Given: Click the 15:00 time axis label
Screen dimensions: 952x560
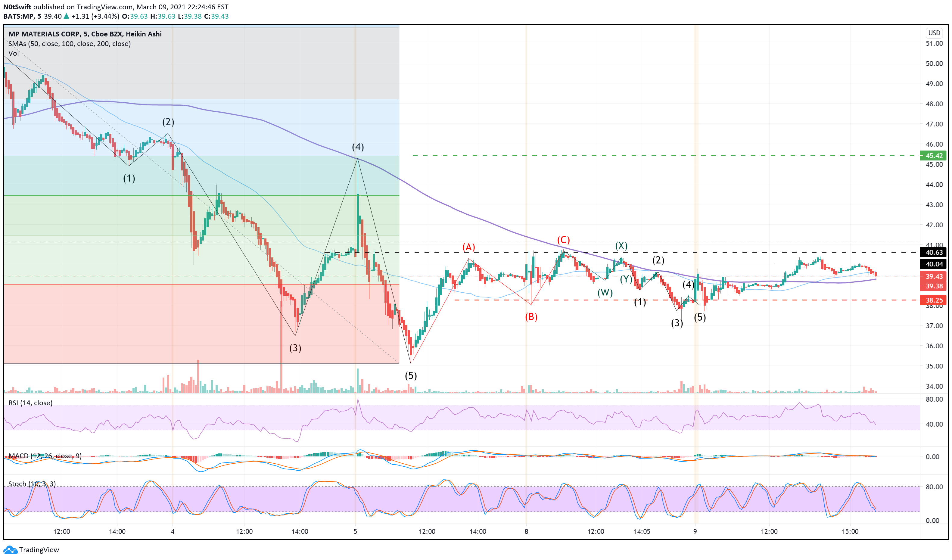Looking at the screenshot, I should click(x=850, y=532).
